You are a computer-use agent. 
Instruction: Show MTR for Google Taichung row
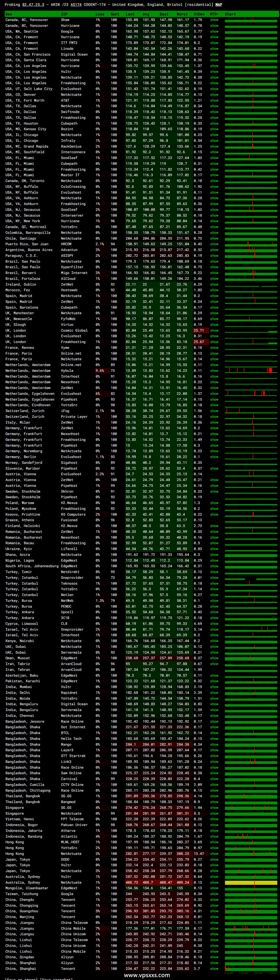pyautogui.click(x=214, y=894)
